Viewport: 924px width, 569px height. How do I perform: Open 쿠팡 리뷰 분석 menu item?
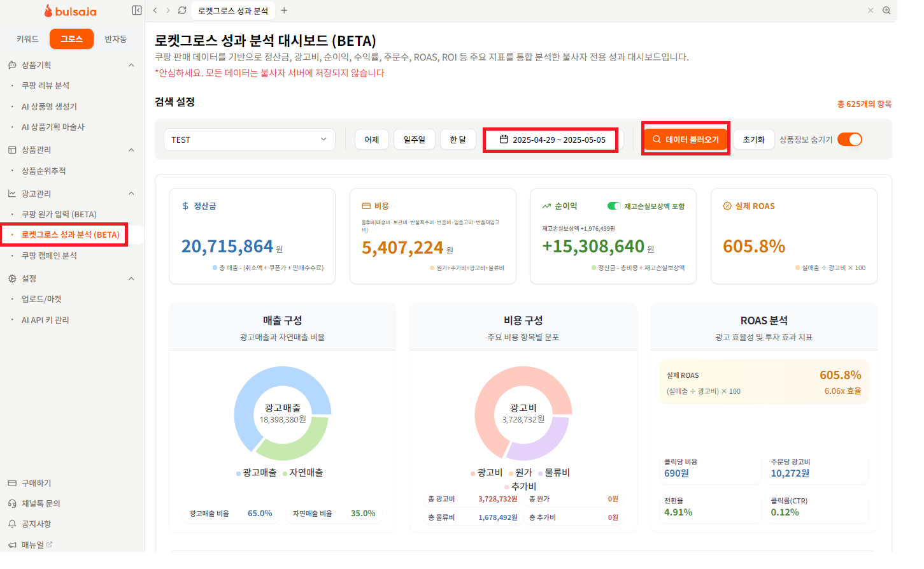tap(45, 85)
